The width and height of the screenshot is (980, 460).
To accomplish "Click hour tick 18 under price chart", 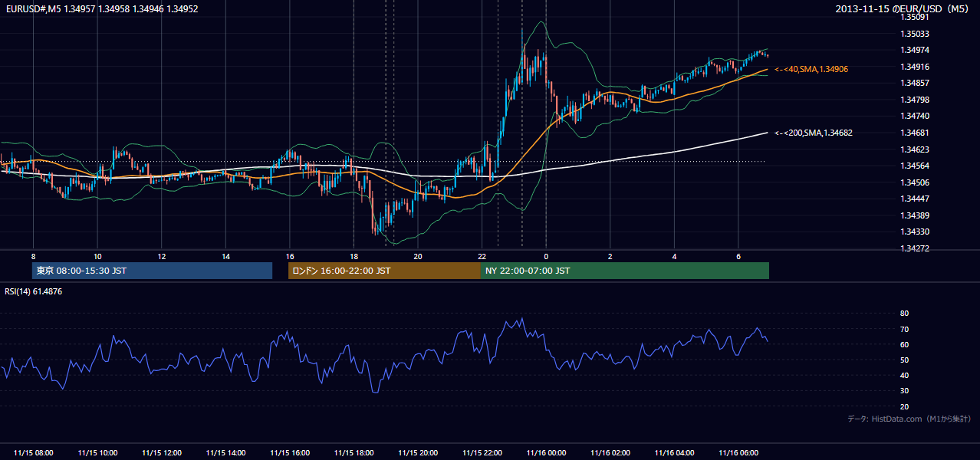I will [354, 256].
